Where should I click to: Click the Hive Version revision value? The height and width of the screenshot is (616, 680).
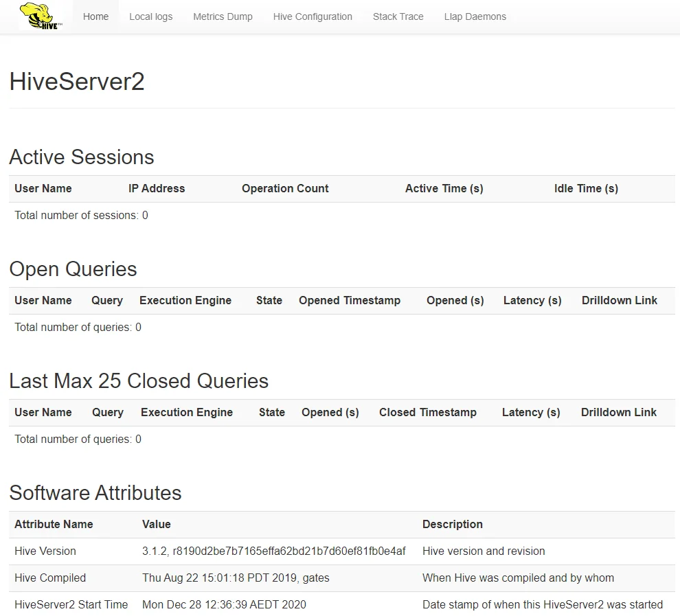[273, 551]
